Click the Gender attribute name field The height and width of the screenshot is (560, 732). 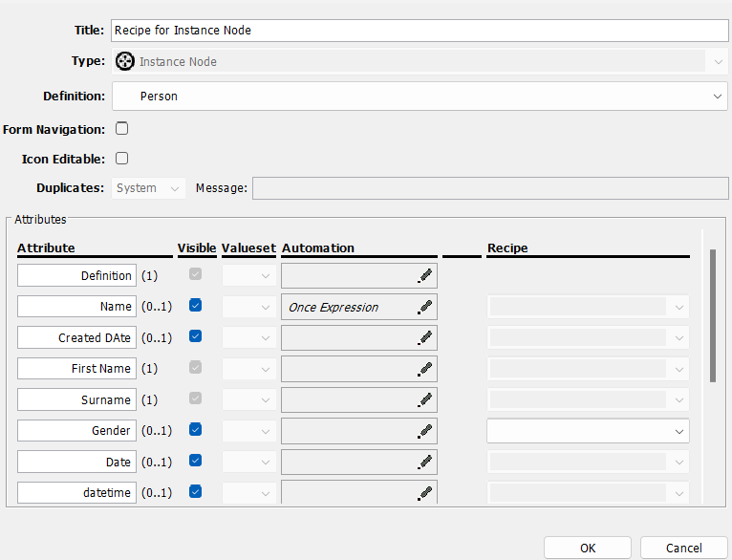pos(77,431)
